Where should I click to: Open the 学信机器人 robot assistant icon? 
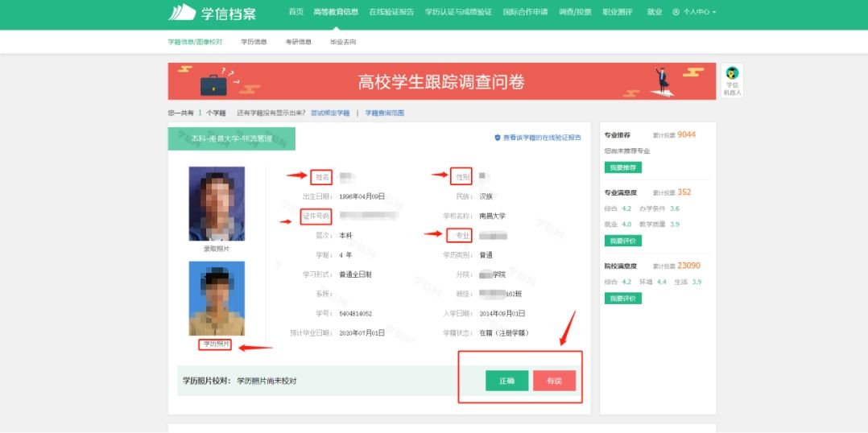(732, 74)
